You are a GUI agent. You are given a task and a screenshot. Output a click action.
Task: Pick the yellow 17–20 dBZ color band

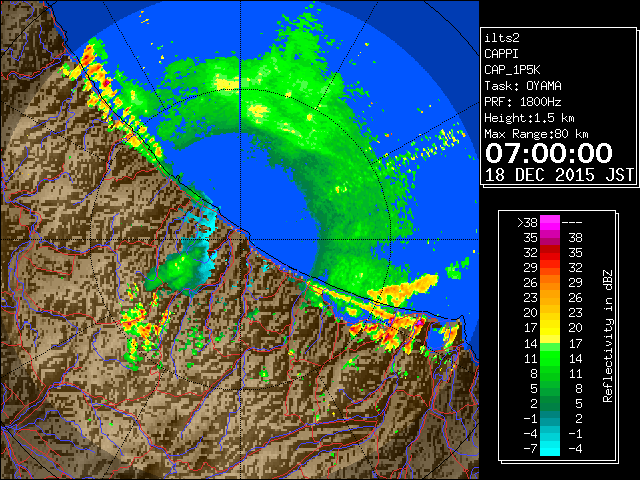pyautogui.click(x=550, y=328)
